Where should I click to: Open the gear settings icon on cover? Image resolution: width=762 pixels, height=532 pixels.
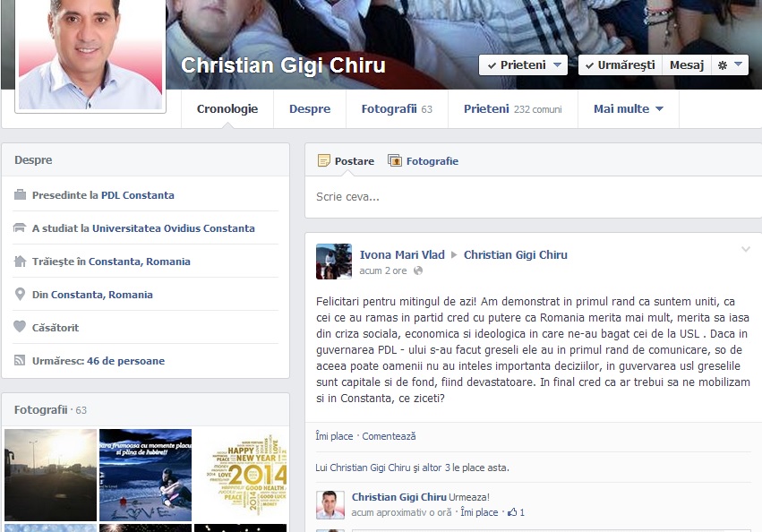(x=723, y=65)
